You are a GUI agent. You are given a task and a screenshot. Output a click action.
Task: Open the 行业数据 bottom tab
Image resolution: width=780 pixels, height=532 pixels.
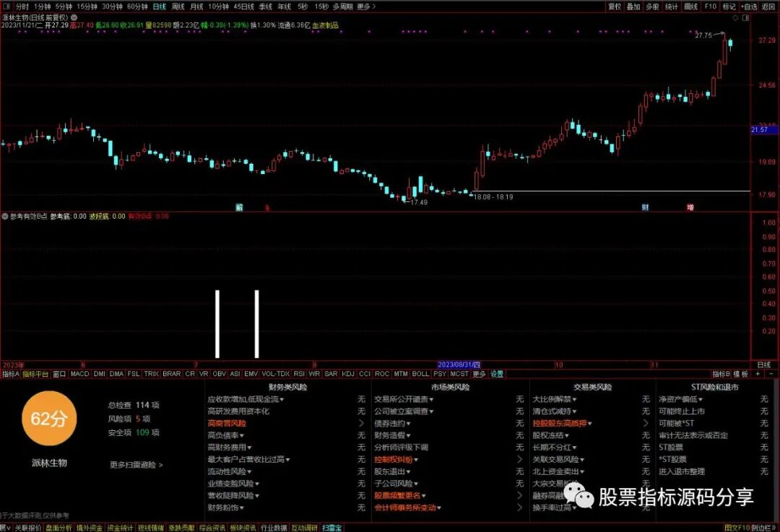pos(274,528)
